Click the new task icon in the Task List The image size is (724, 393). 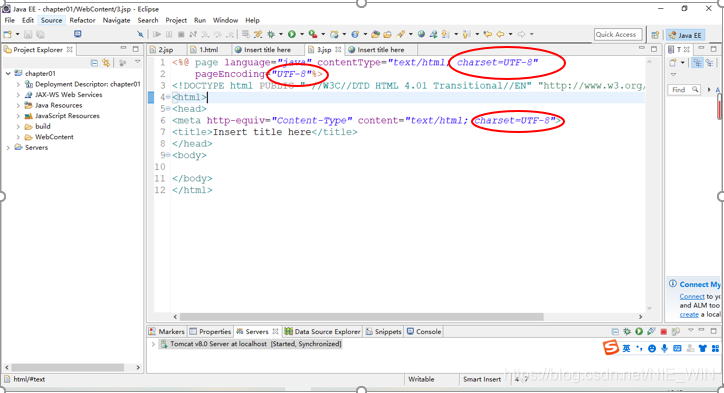coord(673,63)
